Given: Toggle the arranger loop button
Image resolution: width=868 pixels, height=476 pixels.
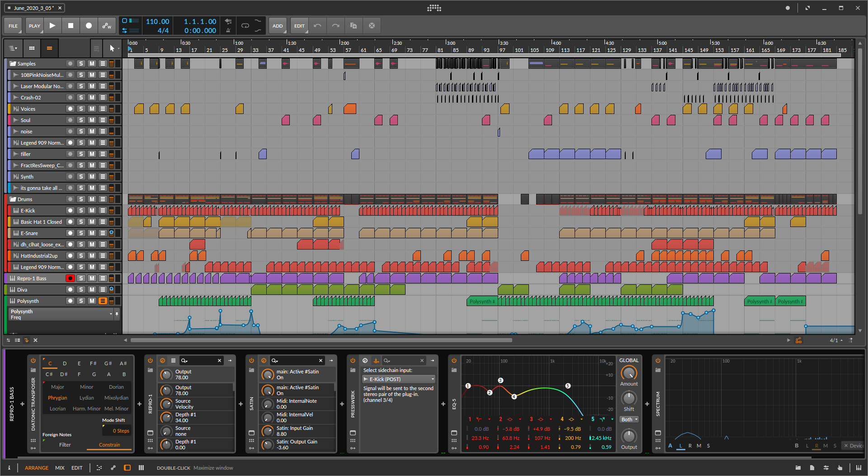Looking at the screenshot, I should pyautogui.click(x=245, y=26).
